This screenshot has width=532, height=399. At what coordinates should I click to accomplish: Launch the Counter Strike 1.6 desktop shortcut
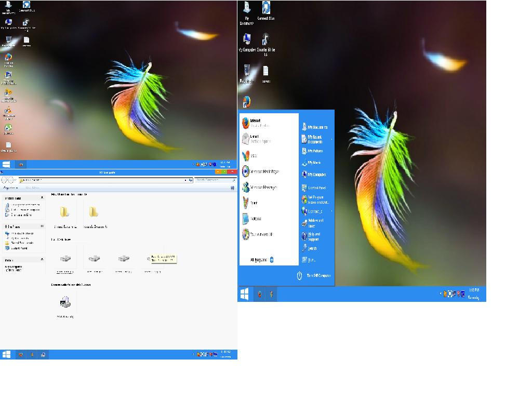(x=265, y=42)
